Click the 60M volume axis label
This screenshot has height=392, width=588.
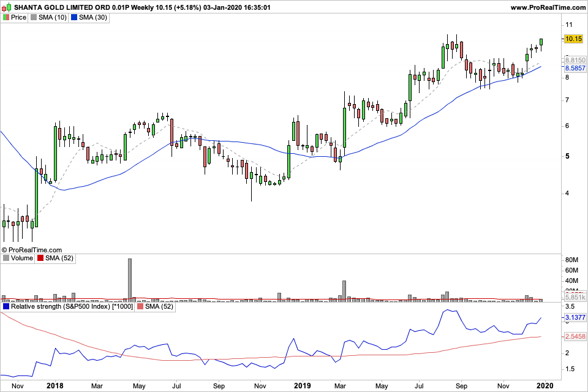pyautogui.click(x=571, y=271)
